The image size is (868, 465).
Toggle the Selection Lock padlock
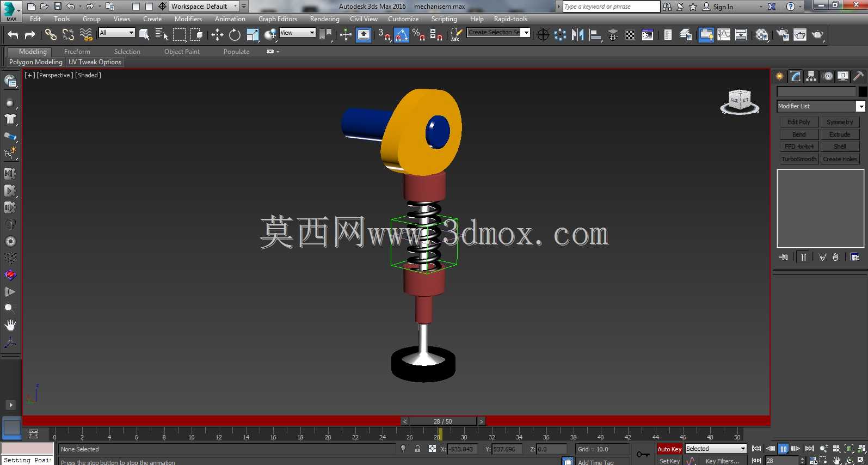(x=417, y=449)
